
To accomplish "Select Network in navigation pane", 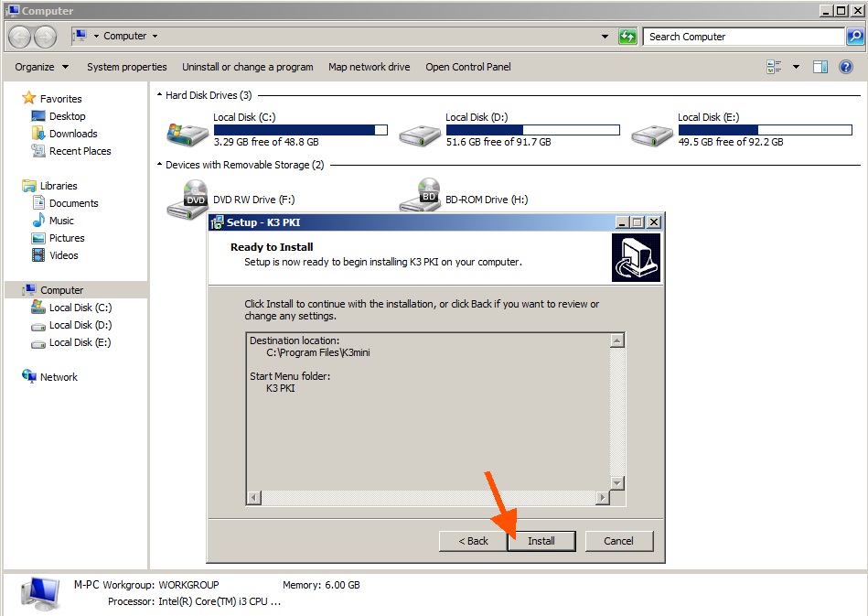I will tap(59, 377).
